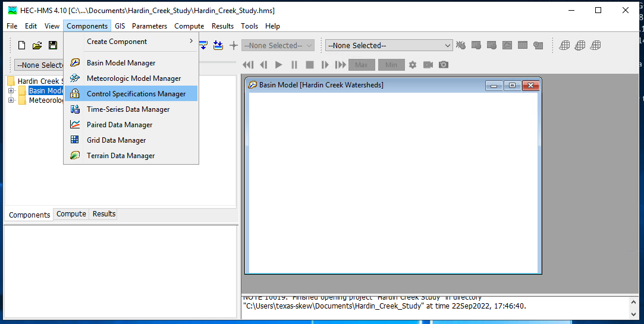Image resolution: width=644 pixels, height=324 pixels.
Task: Choose Paired Data Manager
Action: click(x=131, y=125)
